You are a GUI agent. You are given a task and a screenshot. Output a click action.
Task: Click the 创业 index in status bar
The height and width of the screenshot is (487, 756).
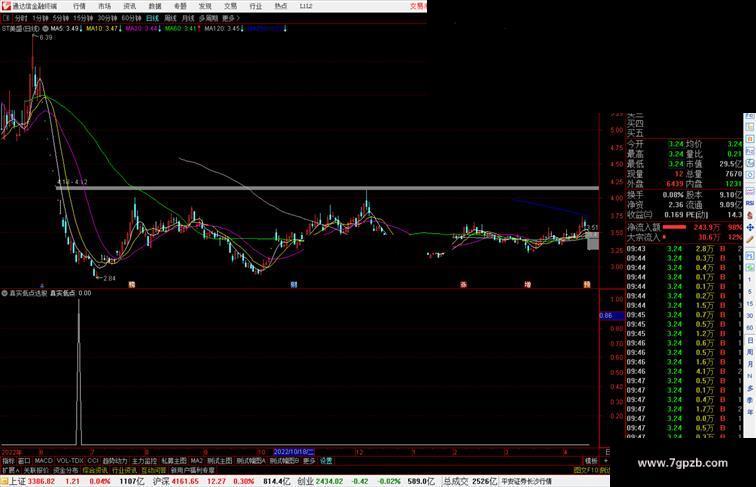(x=305, y=481)
